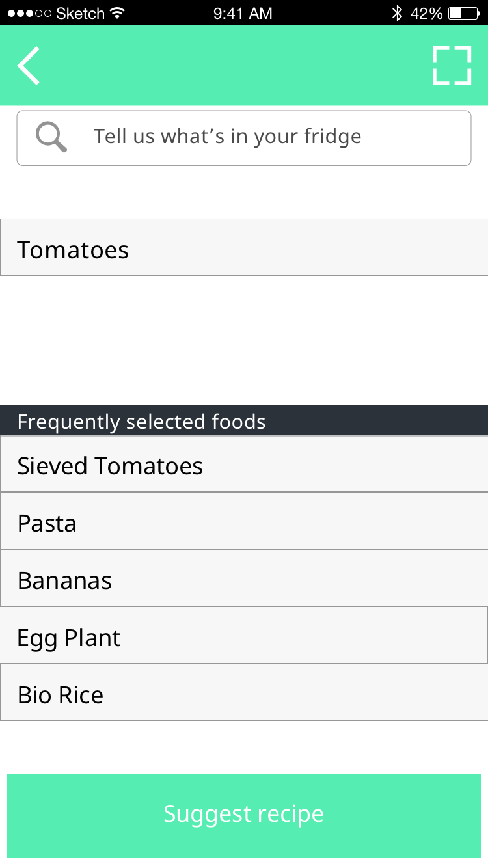
Task: Tap the Bluetooth status icon
Action: click(x=397, y=13)
